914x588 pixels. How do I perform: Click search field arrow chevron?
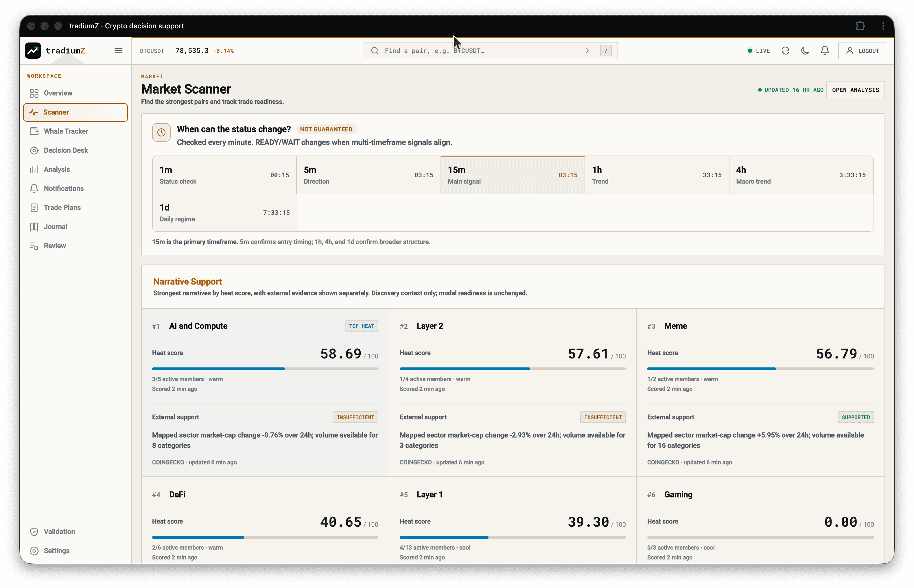(x=587, y=51)
